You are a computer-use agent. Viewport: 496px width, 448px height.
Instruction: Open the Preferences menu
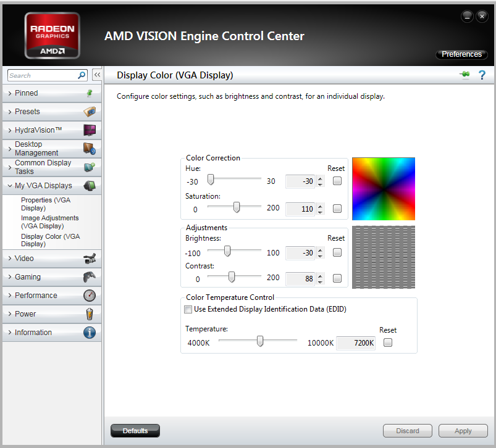tap(461, 54)
